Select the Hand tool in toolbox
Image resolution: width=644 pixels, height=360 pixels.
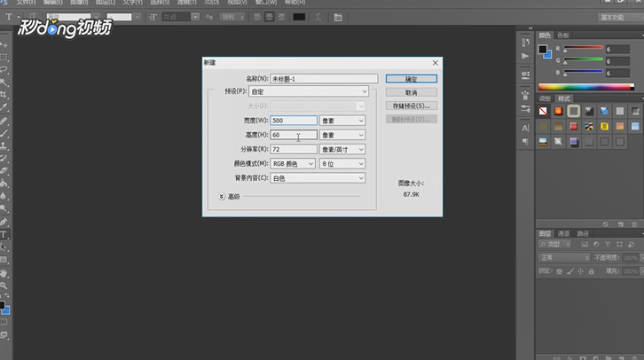point(4,273)
